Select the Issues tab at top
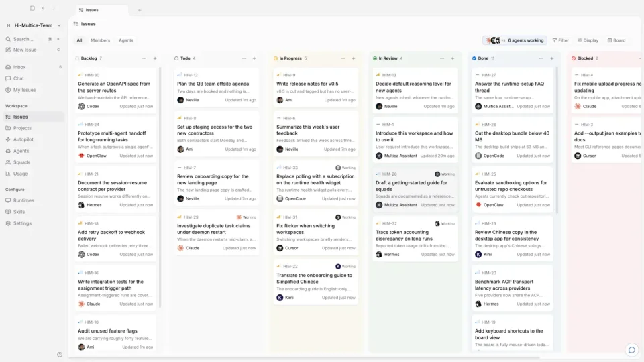The height and width of the screenshot is (362, 644). (102, 10)
